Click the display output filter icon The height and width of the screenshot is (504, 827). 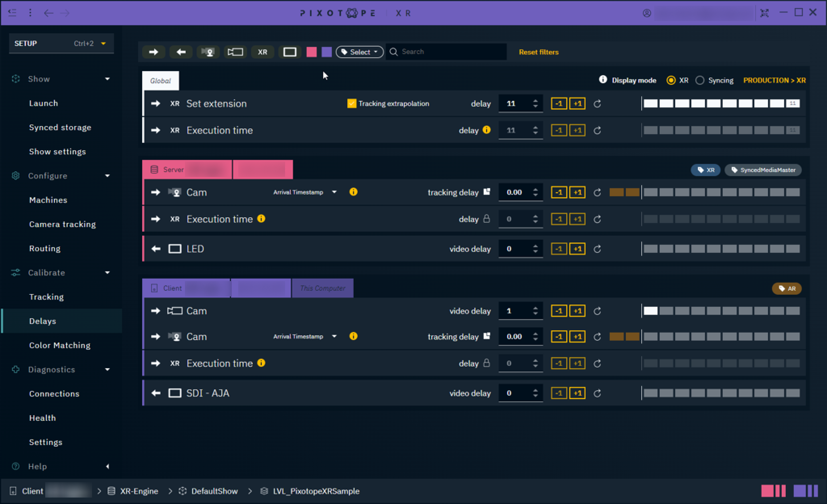(x=290, y=52)
